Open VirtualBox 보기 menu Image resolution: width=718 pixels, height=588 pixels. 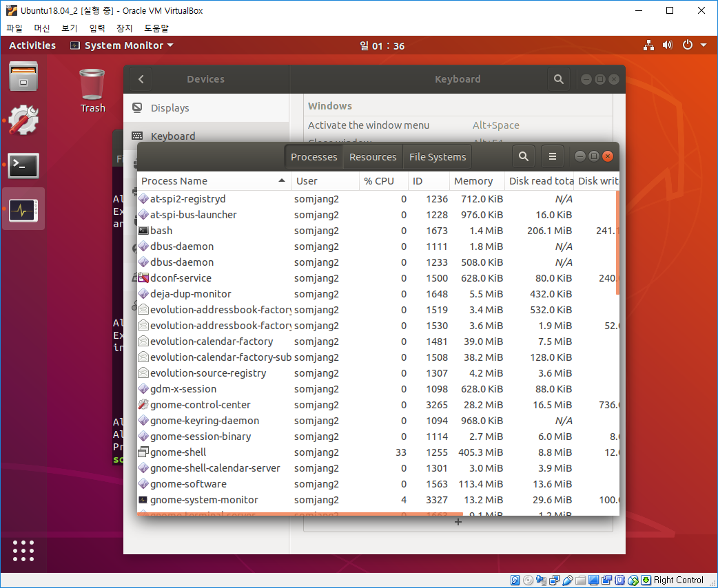tap(69, 28)
